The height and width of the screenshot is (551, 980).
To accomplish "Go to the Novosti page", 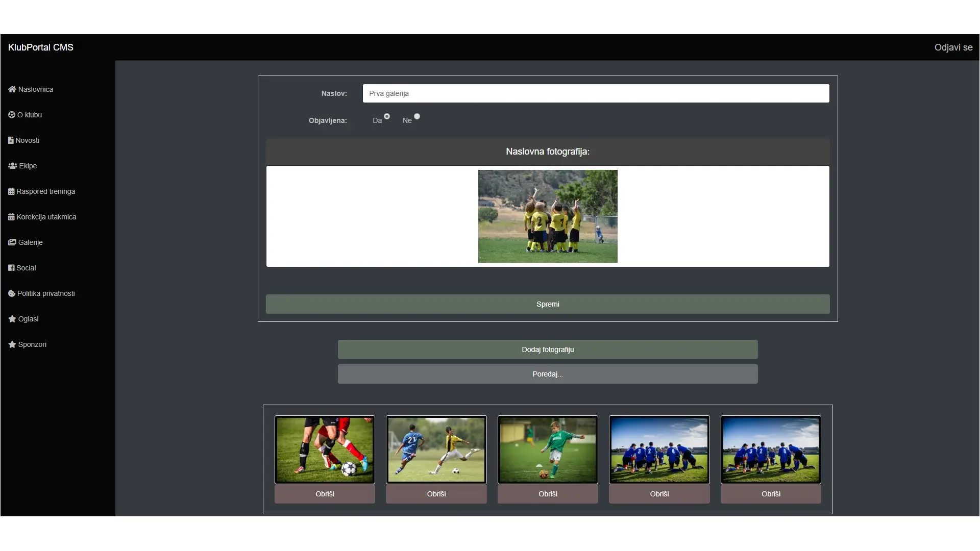I will (24, 140).
